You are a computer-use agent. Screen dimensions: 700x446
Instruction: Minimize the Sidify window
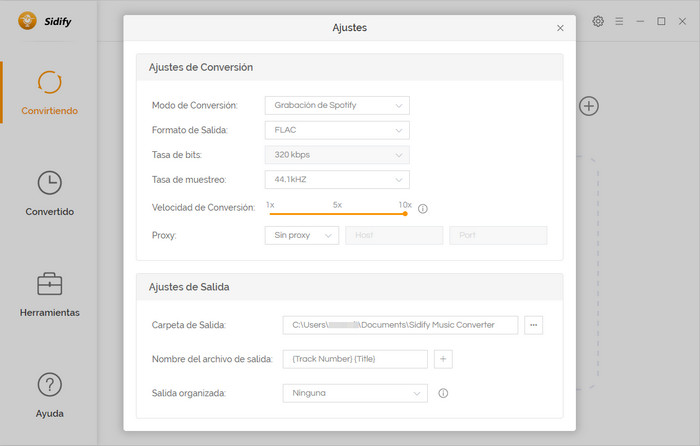pyautogui.click(x=640, y=21)
